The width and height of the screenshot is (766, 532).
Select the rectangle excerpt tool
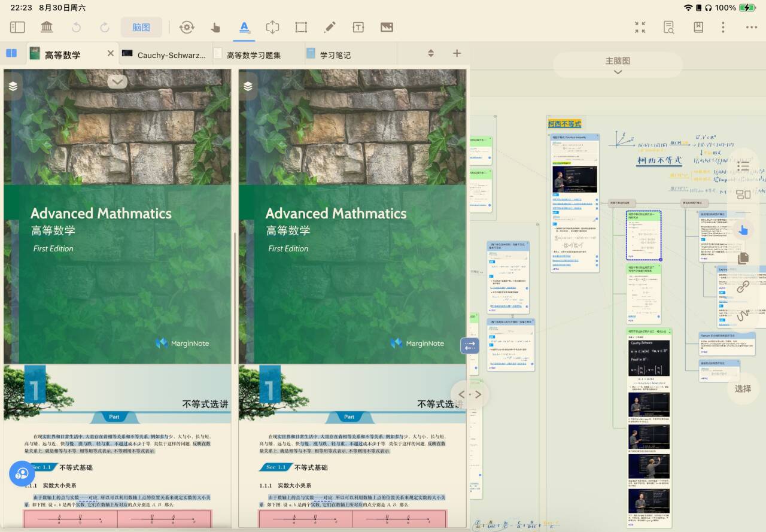pos(301,27)
